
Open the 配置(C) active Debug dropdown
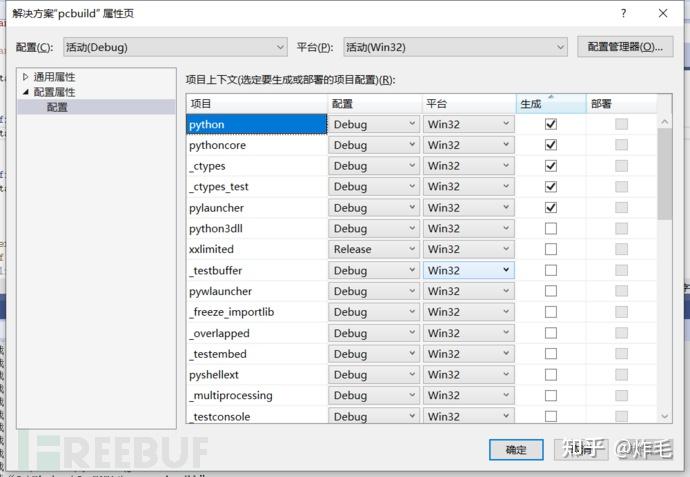(175, 47)
